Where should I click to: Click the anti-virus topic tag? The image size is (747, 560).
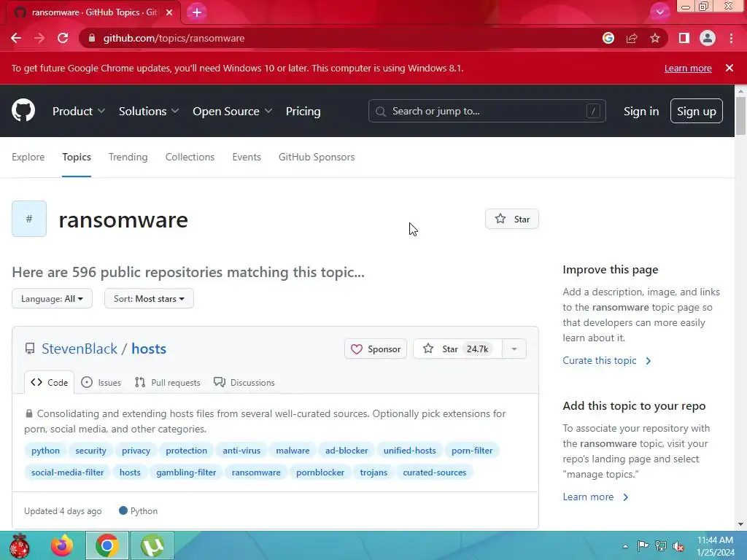[x=241, y=451]
